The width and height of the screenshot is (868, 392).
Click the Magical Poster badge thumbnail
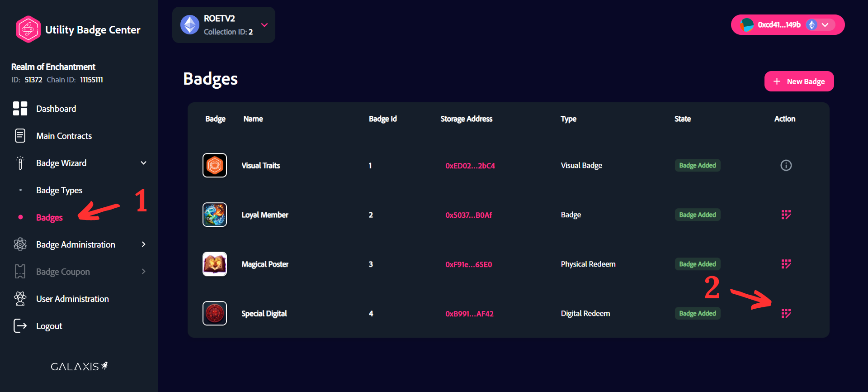pos(215,264)
